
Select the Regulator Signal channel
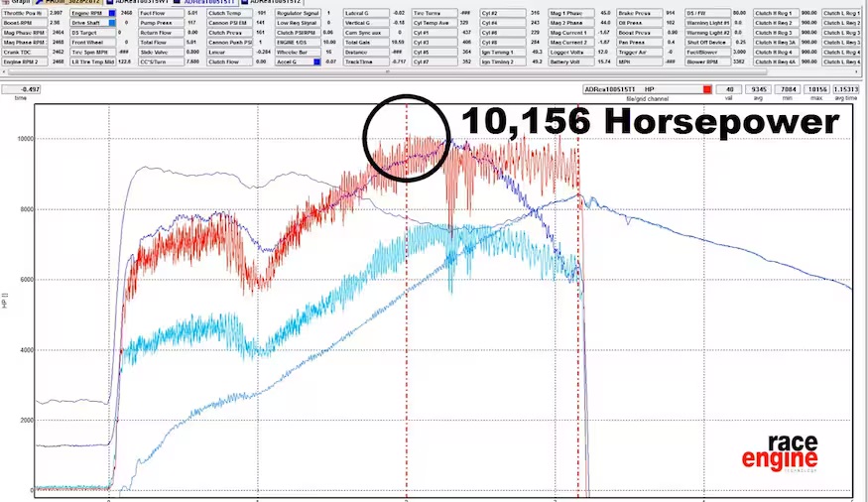tap(298, 13)
